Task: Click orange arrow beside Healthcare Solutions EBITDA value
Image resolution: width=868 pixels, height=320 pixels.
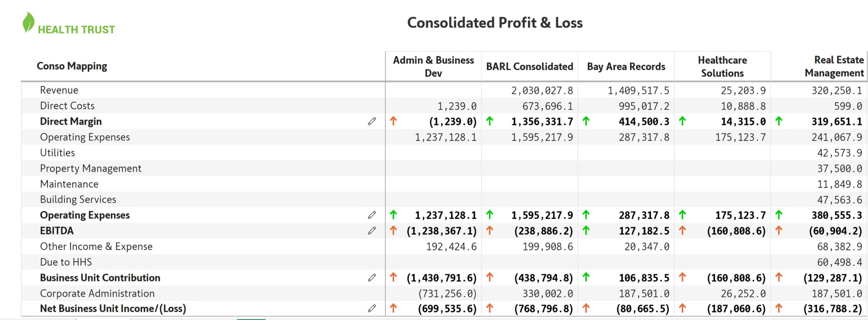Action: tap(683, 231)
